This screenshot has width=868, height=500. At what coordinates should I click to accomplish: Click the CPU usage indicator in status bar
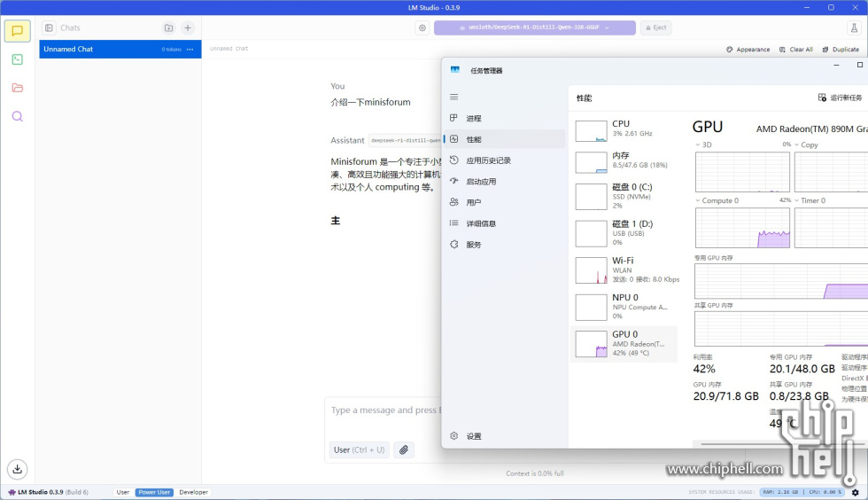(825, 492)
